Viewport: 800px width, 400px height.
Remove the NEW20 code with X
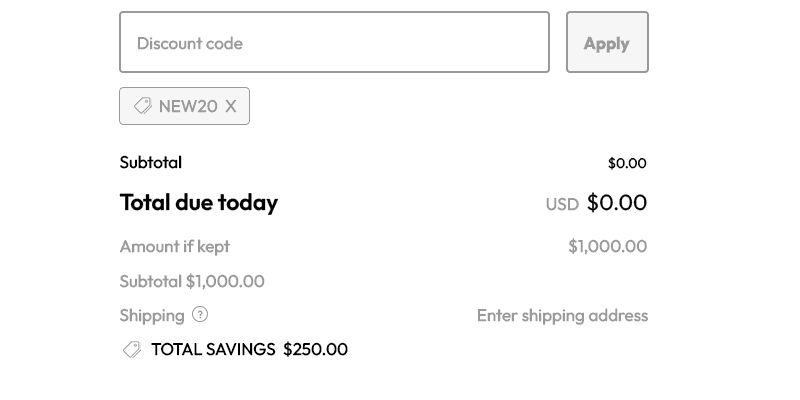tap(231, 106)
